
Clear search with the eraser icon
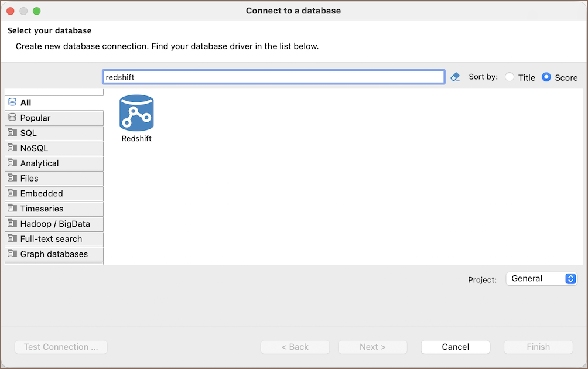point(455,77)
